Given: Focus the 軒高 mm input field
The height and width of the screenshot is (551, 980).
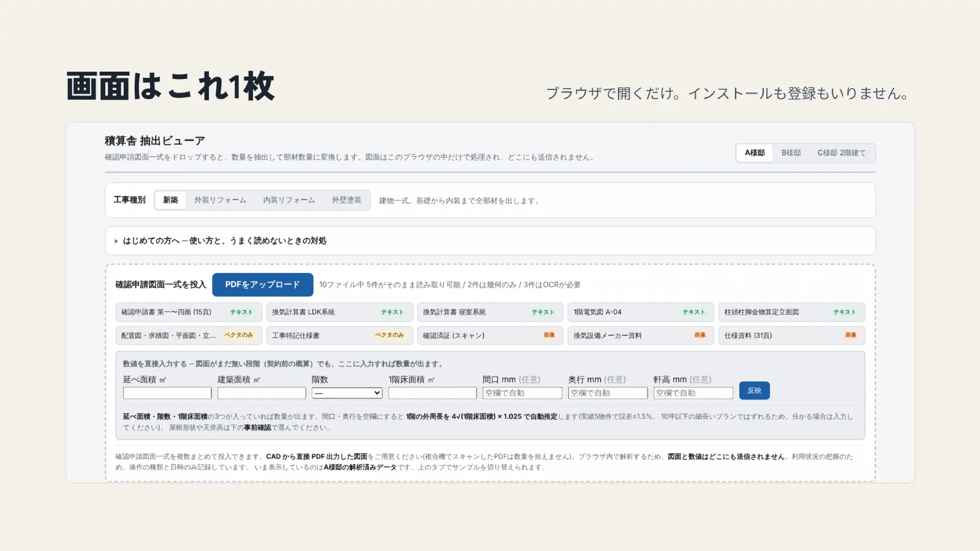Looking at the screenshot, I should 693,393.
